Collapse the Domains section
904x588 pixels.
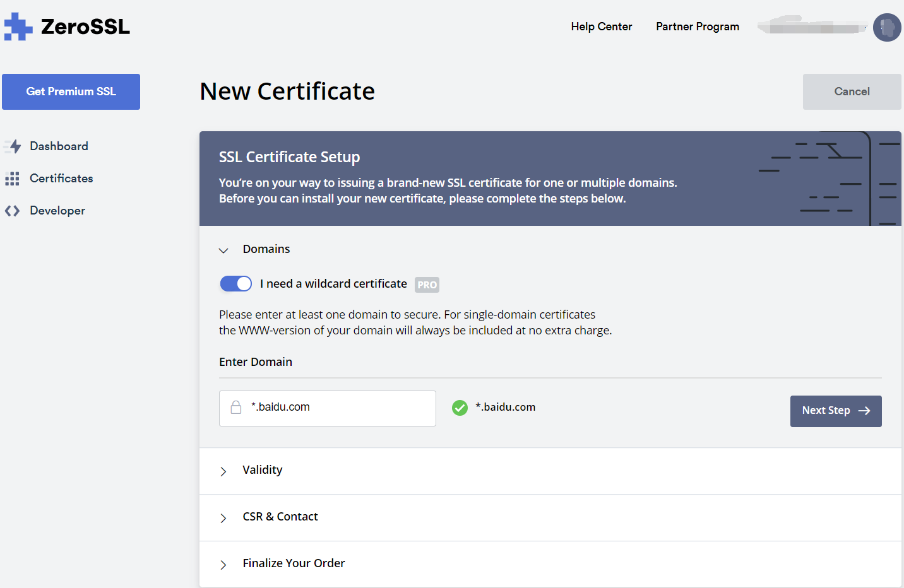[223, 250]
